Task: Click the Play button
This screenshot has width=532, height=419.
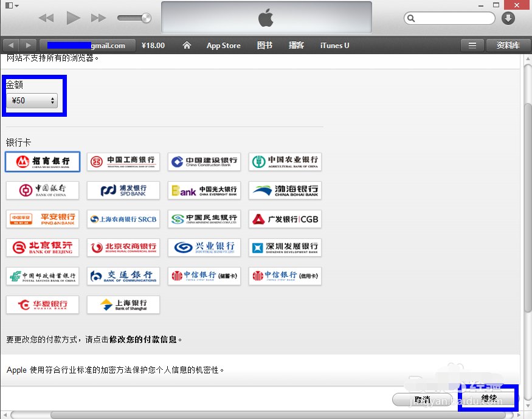Action: click(73, 18)
